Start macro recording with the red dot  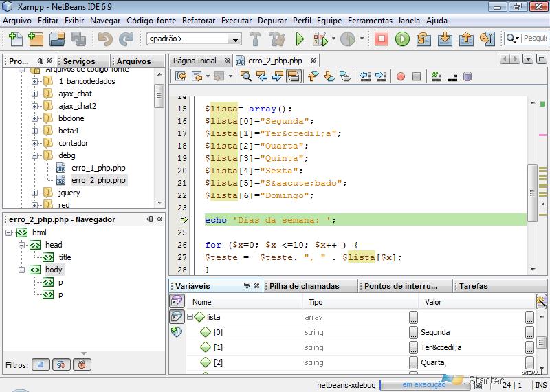[401, 76]
